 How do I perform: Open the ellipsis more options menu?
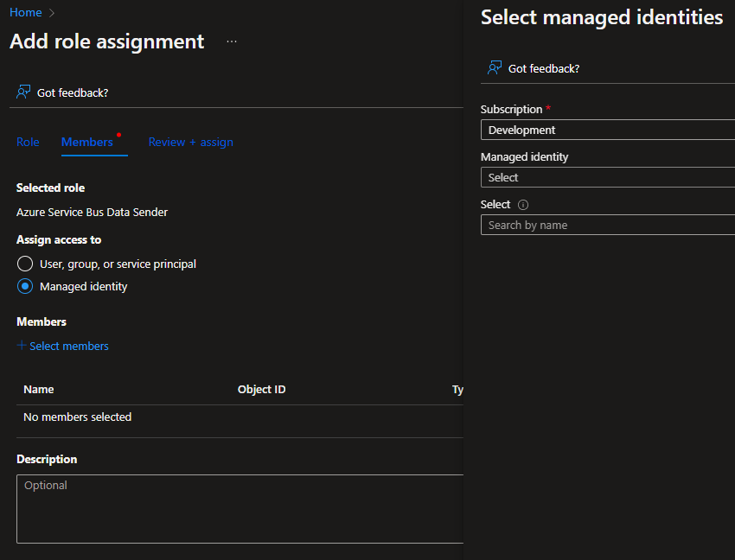tap(232, 41)
